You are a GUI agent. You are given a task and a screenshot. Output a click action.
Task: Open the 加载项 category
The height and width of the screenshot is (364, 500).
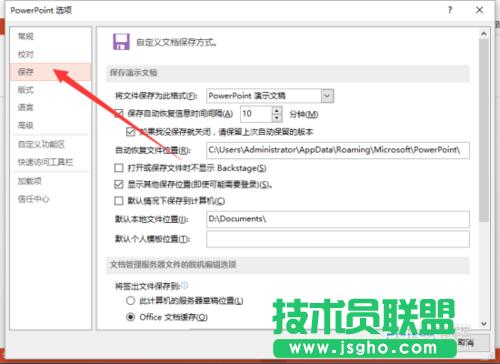pos(30,181)
